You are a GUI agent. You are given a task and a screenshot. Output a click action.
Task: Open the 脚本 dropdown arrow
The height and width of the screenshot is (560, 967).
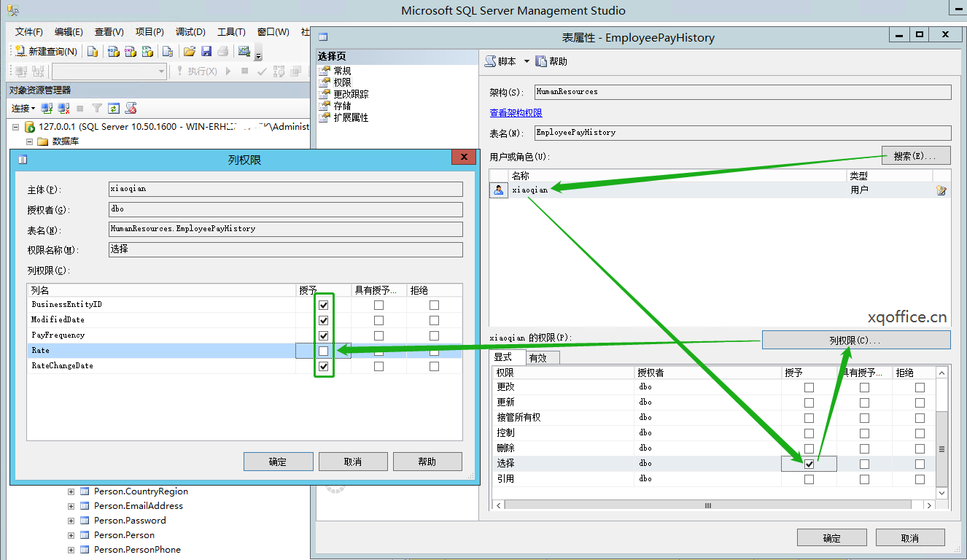pyautogui.click(x=527, y=61)
